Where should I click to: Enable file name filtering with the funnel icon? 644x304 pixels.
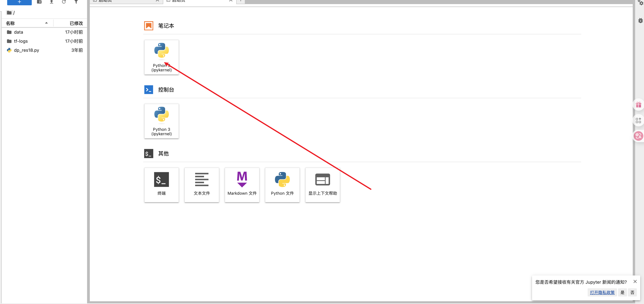pos(76,2)
